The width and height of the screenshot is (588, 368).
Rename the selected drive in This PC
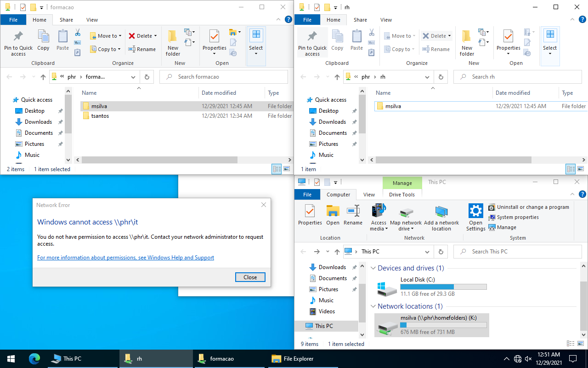353,216
